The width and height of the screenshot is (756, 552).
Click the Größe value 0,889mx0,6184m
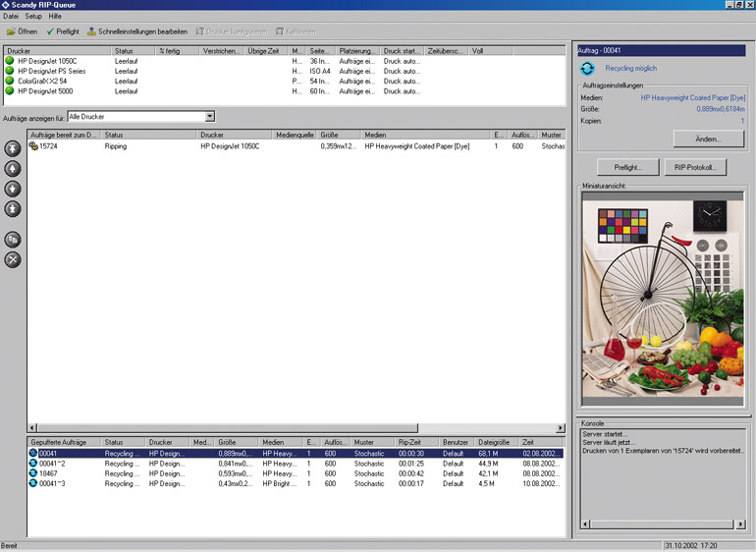tap(721, 109)
